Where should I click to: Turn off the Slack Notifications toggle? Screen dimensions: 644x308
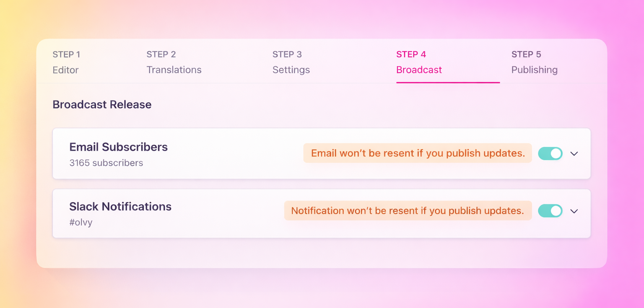coord(550,211)
